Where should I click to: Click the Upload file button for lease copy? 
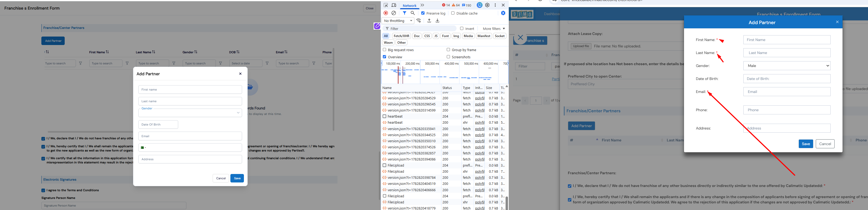click(581, 46)
